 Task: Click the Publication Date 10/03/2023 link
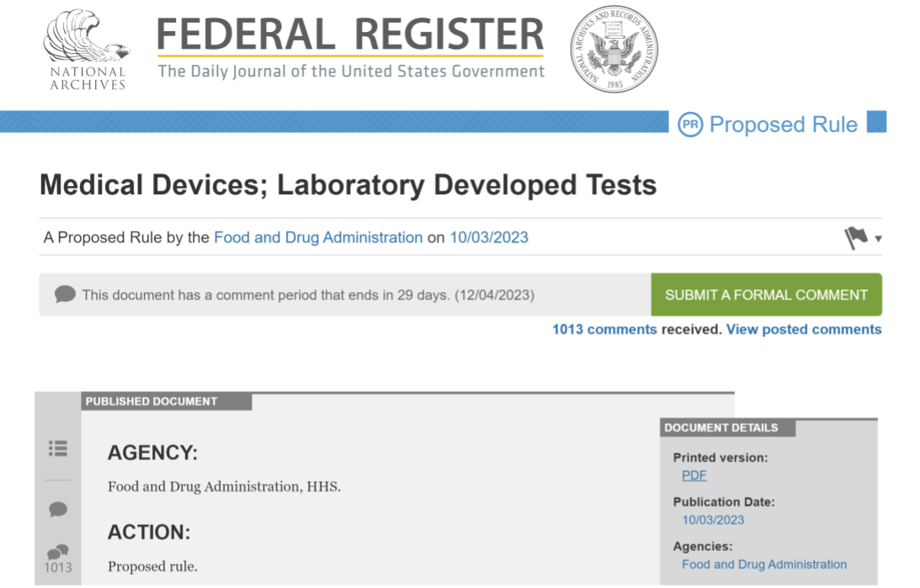point(713,520)
